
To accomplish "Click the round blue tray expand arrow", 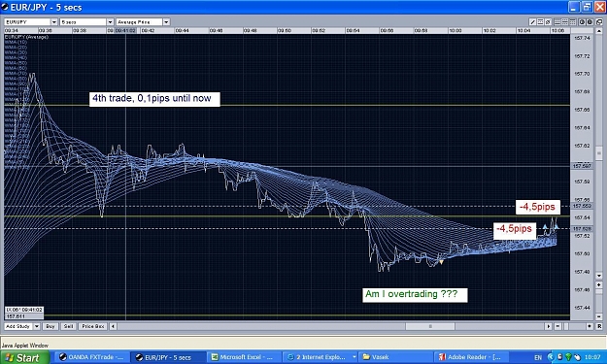I will coord(551,356).
